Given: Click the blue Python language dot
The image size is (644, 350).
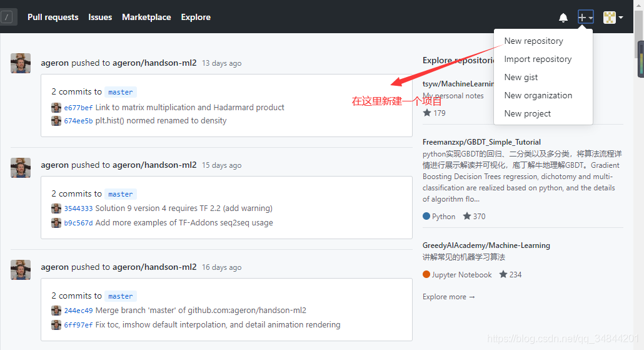Looking at the screenshot, I should pyautogui.click(x=426, y=216).
